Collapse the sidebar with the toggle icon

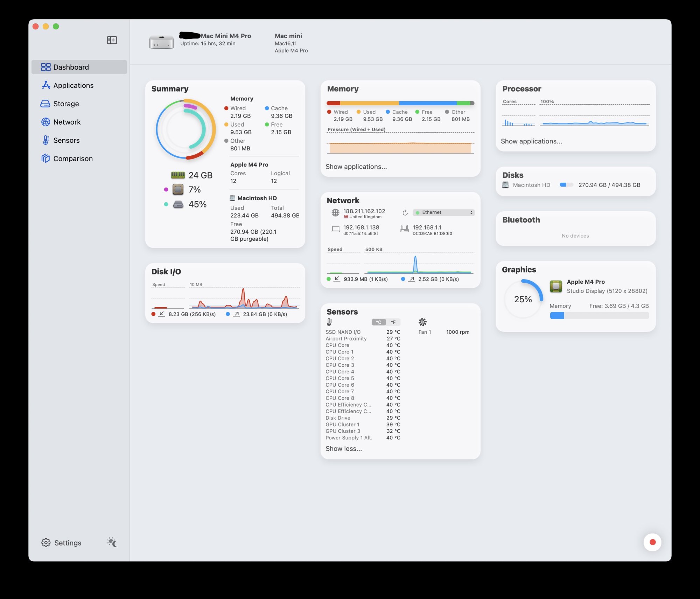coord(112,40)
